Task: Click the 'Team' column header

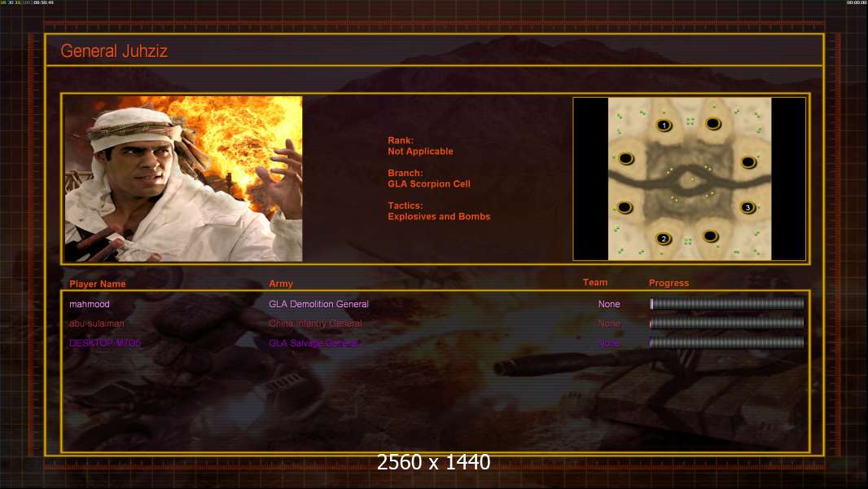Action: point(595,283)
